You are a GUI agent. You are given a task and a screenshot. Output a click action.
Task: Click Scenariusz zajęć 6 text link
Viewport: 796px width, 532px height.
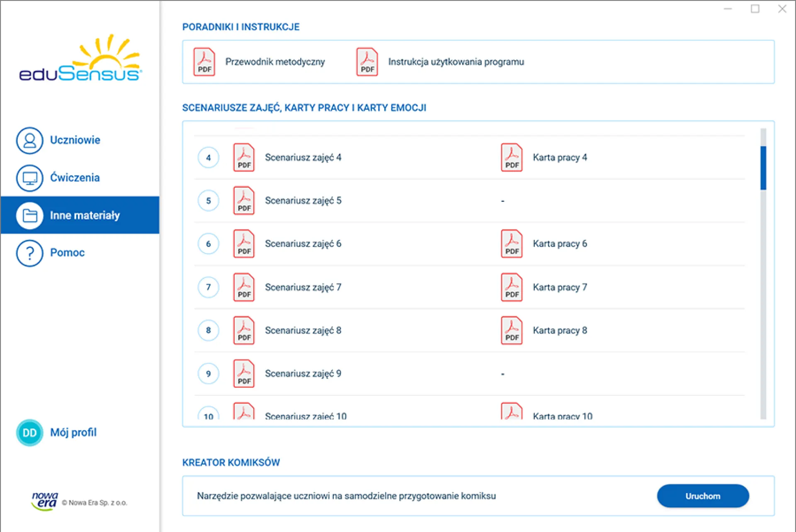tap(303, 244)
